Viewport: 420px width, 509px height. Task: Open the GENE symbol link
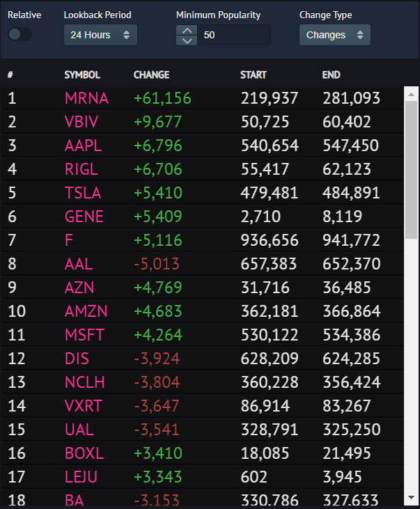tap(84, 217)
